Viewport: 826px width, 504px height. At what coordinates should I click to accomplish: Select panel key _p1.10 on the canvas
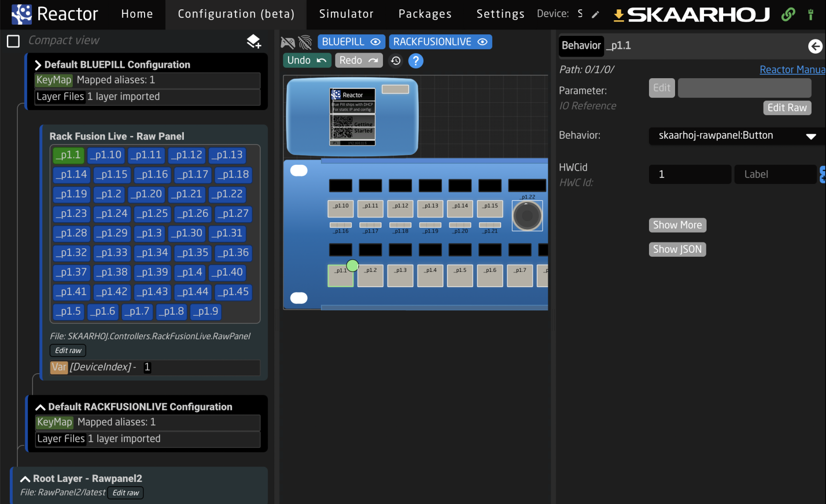341,208
